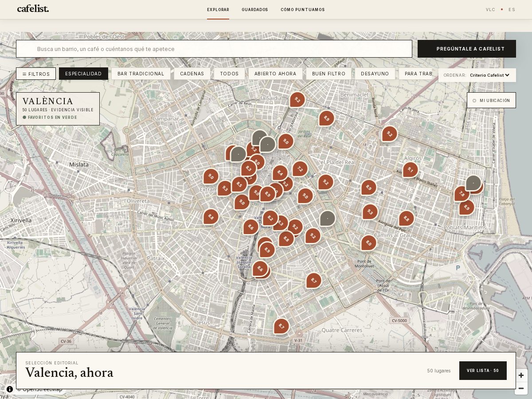Focus the neighborhood or café search field
Viewport: 532px width, 399px height.
click(x=214, y=49)
